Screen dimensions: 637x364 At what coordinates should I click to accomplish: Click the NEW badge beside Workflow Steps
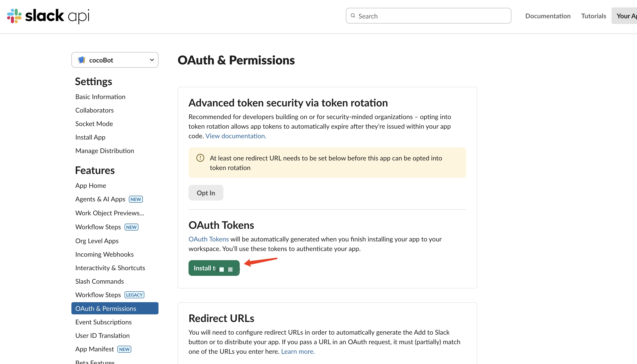tap(131, 227)
